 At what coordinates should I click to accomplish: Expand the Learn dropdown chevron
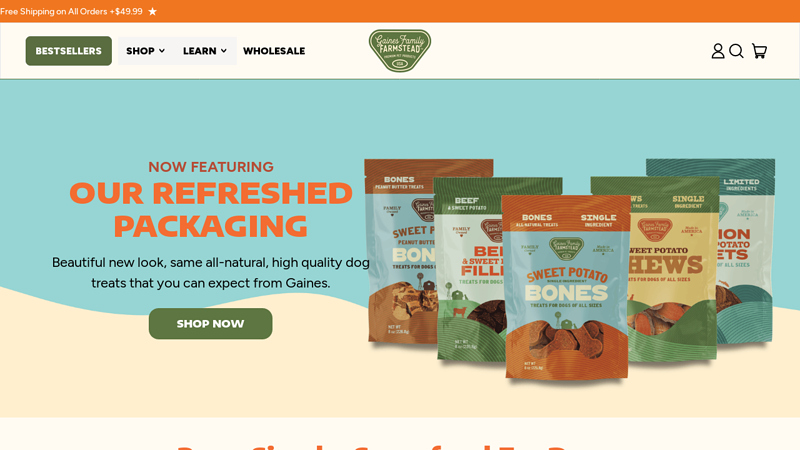(x=223, y=51)
